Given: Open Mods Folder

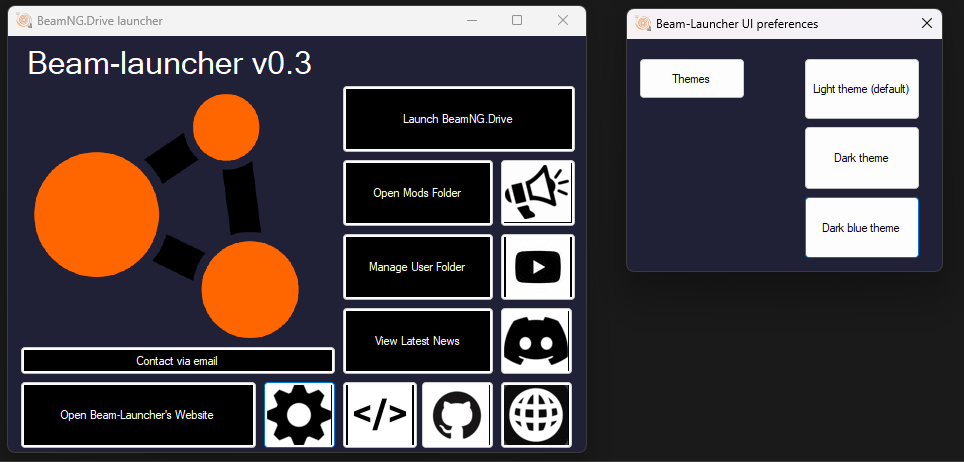Looking at the screenshot, I should coord(418,193).
